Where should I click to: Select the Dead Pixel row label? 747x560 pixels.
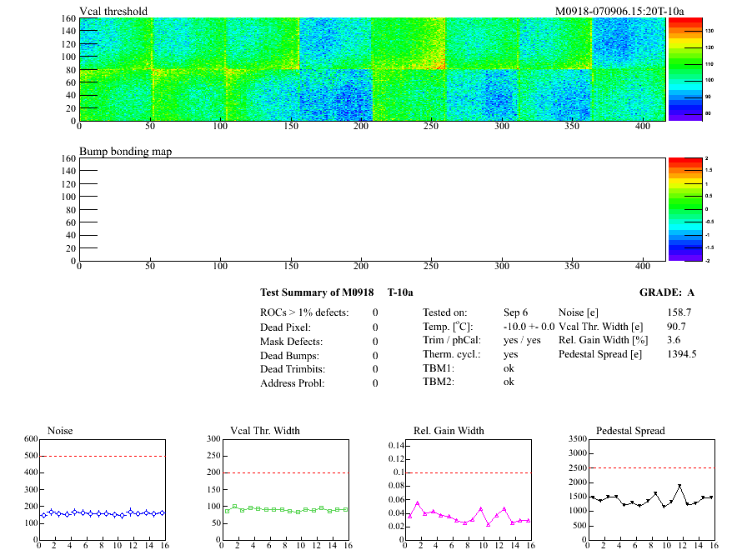click(286, 327)
